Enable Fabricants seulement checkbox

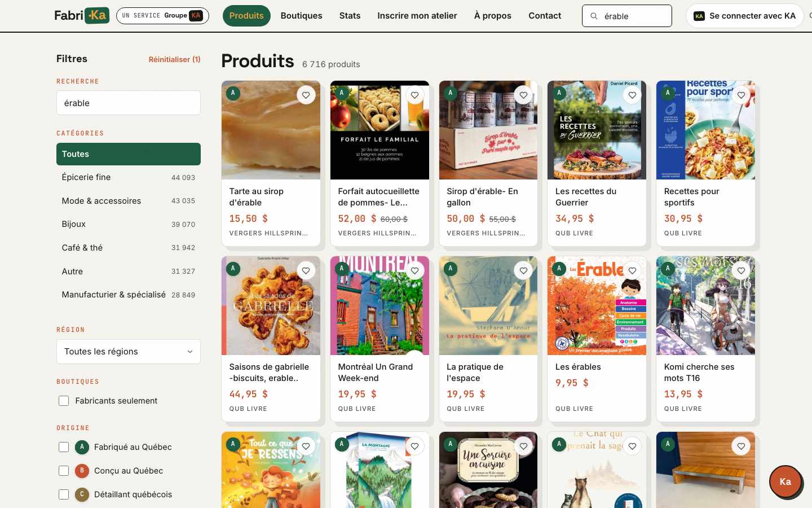(x=64, y=401)
